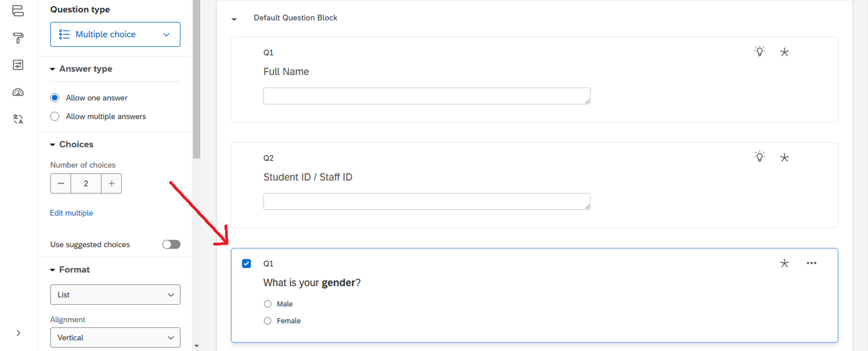Image resolution: width=868 pixels, height=351 pixels.
Task: Open the Look and feel paint roller
Action: point(18,38)
